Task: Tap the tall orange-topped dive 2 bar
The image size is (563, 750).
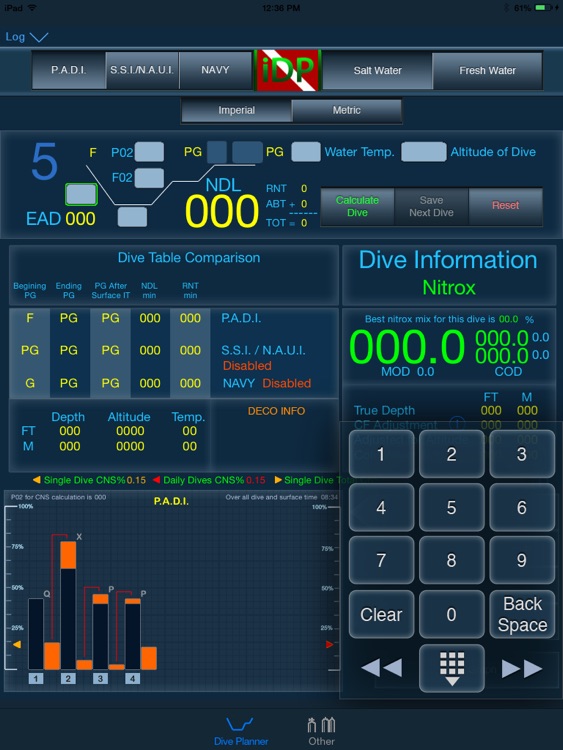Action: [x=68, y=605]
